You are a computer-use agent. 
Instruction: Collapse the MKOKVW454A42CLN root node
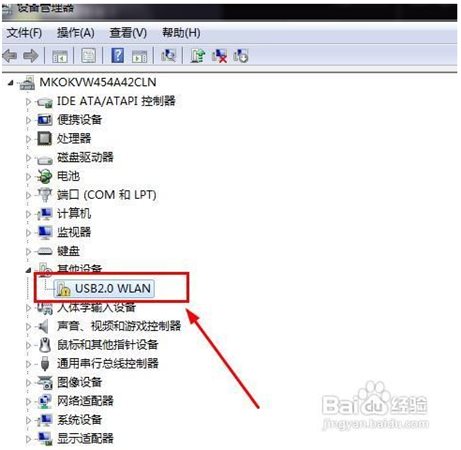[11, 83]
